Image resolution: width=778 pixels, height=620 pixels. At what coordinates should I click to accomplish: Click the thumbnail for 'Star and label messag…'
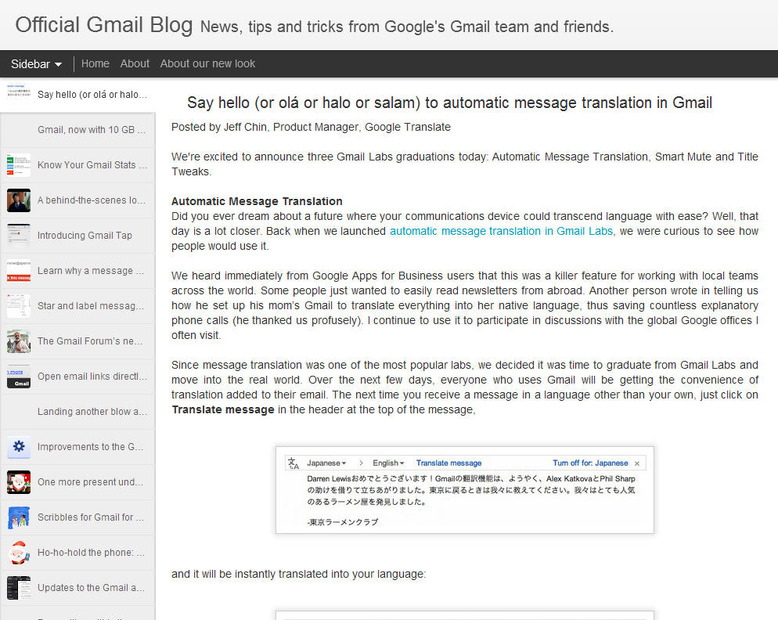[x=19, y=306]
